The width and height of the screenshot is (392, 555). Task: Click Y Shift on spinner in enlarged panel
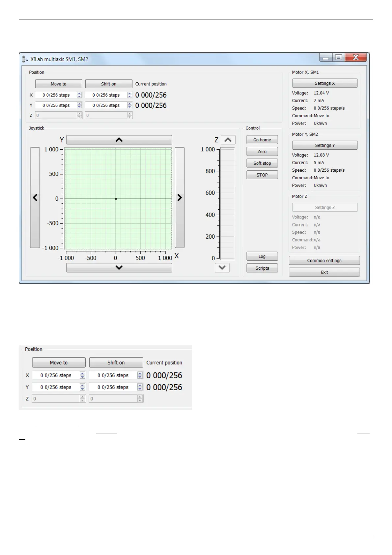click(x=140, y=387)
